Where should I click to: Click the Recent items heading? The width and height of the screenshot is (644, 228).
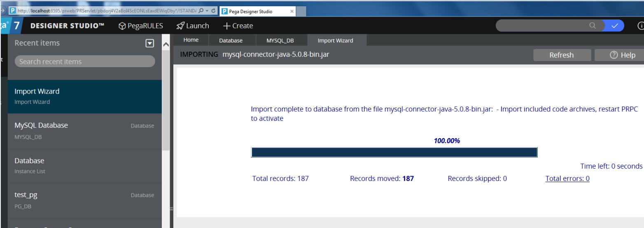[37, 43]
